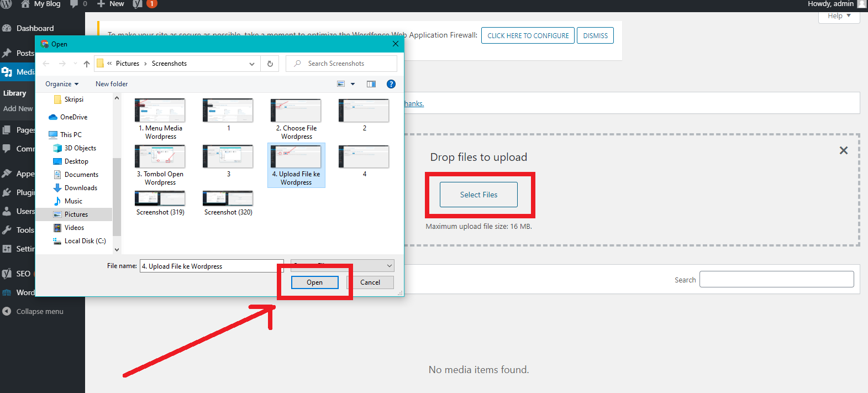The height and width of the screenshot is (393, 868).
Task: Click the Select Files button
Action: coord(479,195)
